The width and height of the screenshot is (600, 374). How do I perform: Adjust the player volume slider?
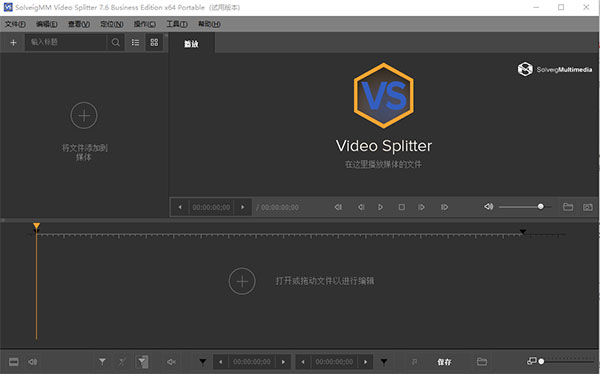[525, 207]
